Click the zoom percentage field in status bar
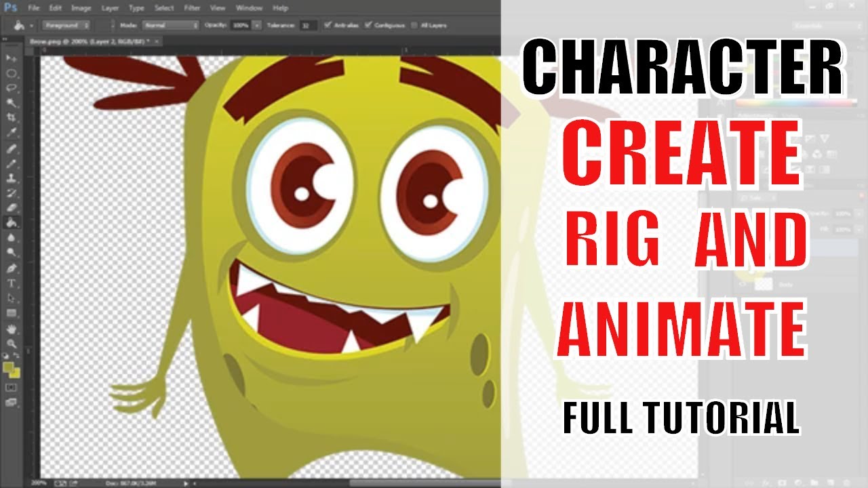The height and width of the screenshot is (488, 868). tap(39, 483)
